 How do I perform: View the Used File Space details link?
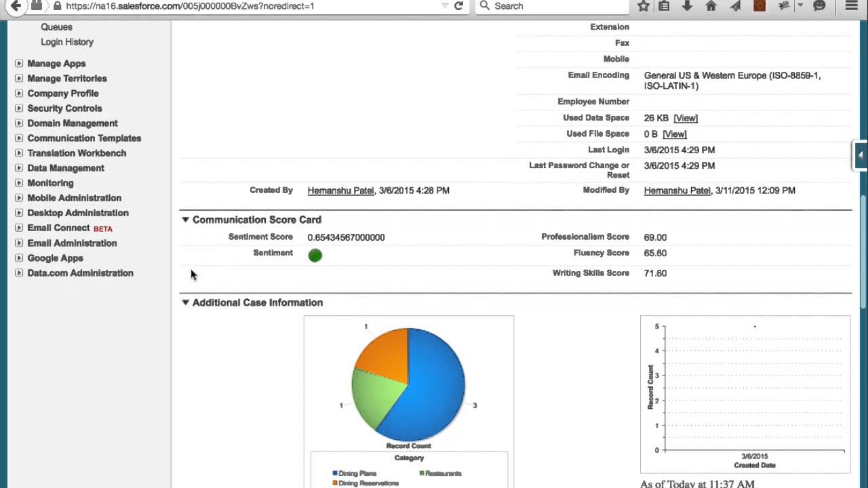click(x=675, y=134)
